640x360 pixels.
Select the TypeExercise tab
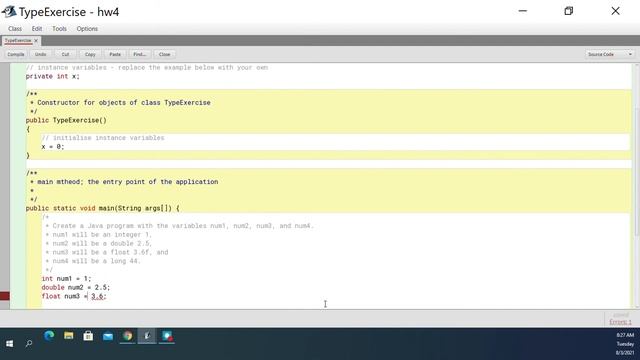pos(18,40)
